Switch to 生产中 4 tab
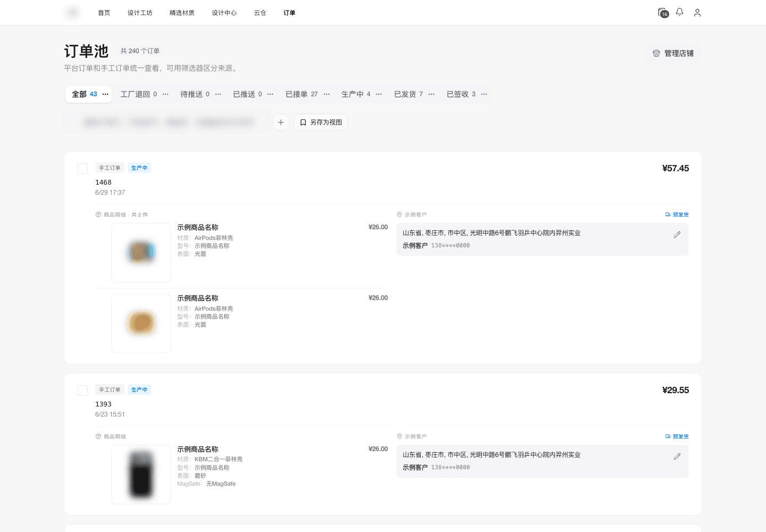Screen dimensions: 766x532 356,94
